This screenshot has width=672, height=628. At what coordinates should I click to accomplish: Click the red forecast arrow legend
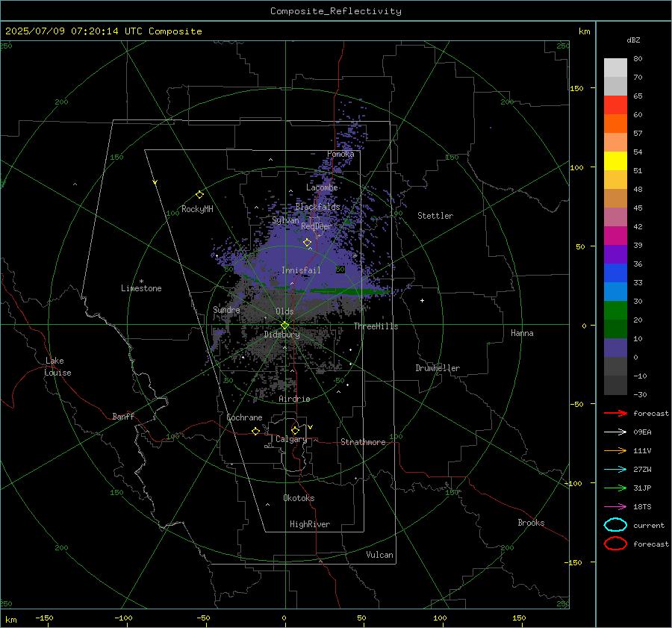coord(615,413)
